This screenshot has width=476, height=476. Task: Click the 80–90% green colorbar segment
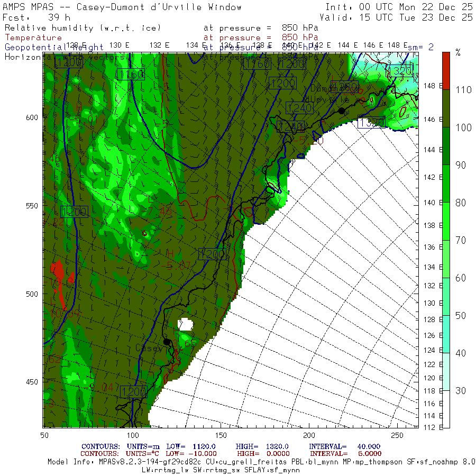tap(446, 184)
